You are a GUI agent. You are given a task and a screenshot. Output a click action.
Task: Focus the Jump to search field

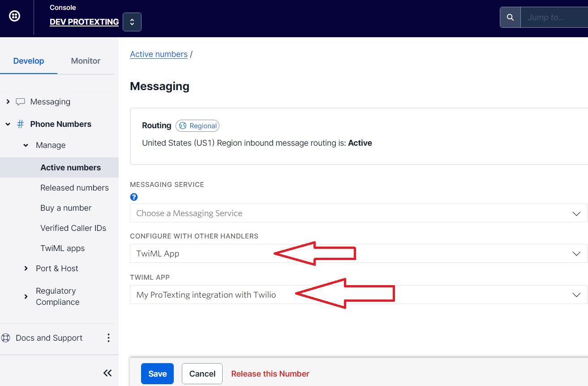click(x=554, y=17)
